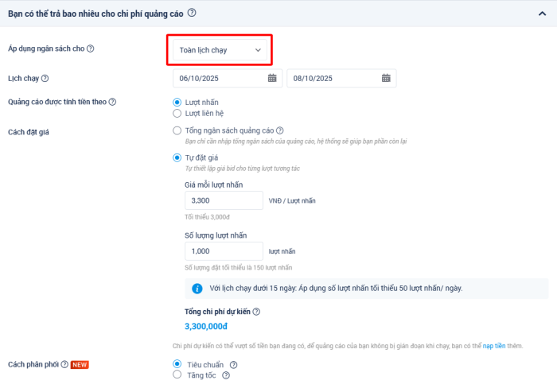The height and width of the screenshot is (392, 557).
Task: Open calendar icon for start date 06/10/2025
Action: click(x=272, y=78)
